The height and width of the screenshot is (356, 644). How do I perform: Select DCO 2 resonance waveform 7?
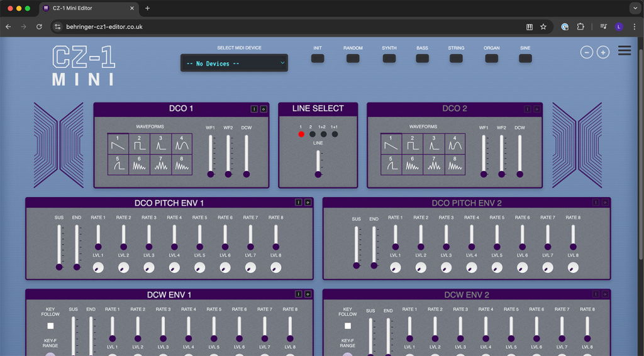click(x=434, y=165)
